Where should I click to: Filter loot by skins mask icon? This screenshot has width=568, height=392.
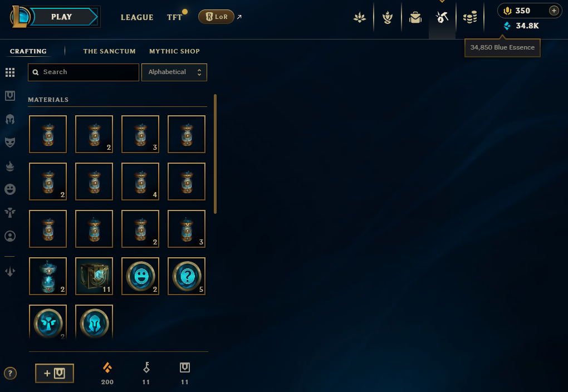[10, 143]
